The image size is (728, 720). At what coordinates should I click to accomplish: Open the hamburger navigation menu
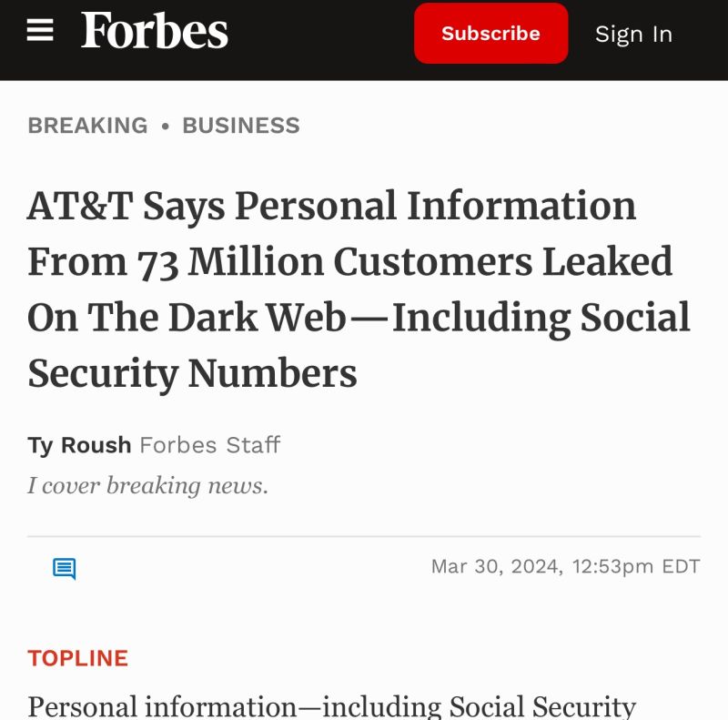[x=40, y=31]
